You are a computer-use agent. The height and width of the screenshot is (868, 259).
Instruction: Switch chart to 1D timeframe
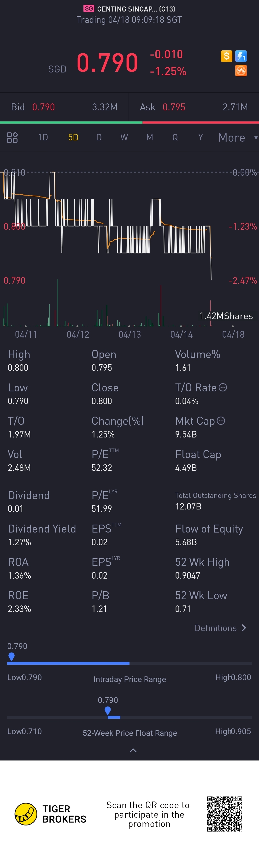click(x=43, y=138)
